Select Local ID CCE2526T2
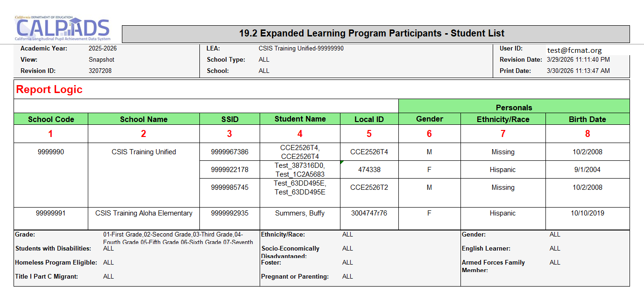 [369, 187]
